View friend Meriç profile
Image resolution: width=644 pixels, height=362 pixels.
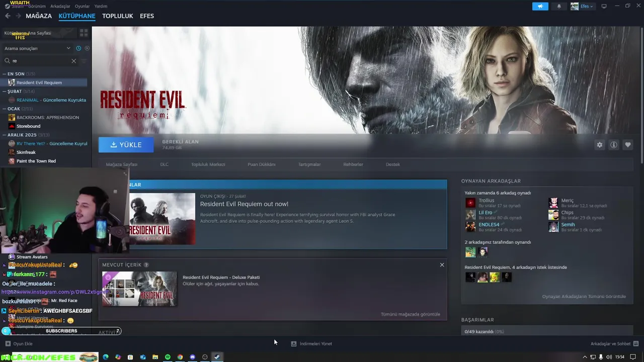(567, 201)
